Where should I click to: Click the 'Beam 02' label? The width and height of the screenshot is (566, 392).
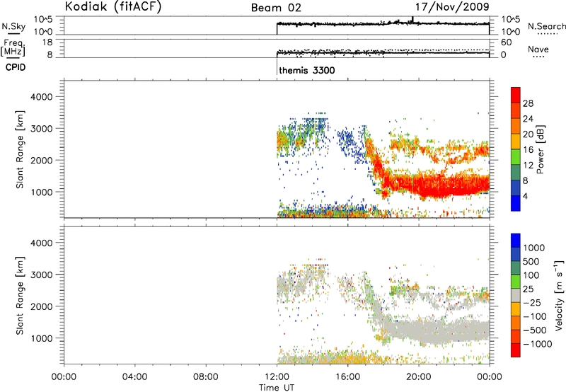pos(276,8)
